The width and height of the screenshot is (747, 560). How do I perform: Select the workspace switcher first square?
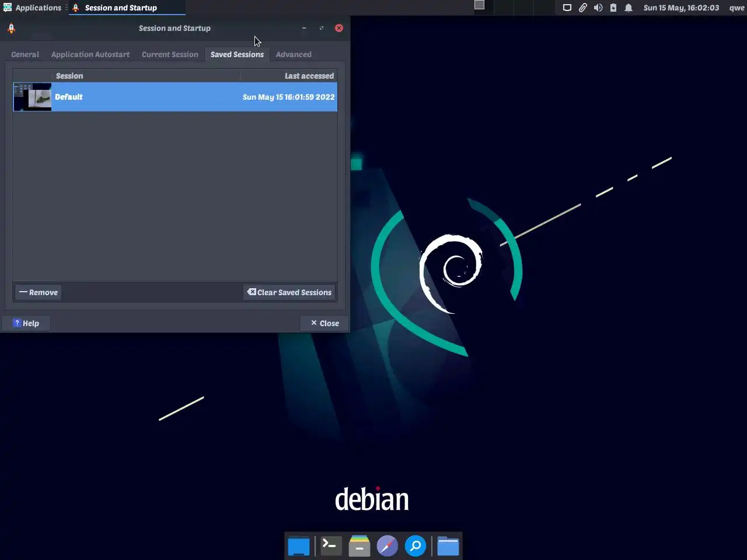click(x=479, y=5)
